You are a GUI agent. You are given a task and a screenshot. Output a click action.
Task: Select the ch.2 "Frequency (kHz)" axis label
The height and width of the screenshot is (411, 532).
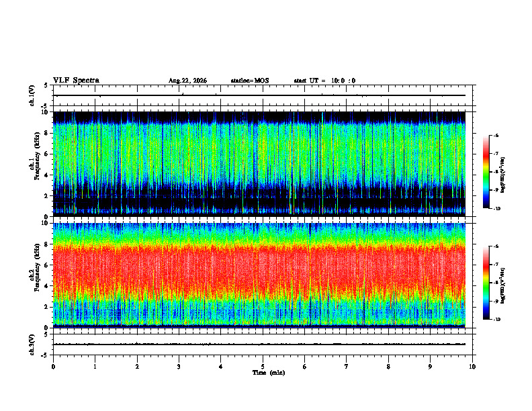(x=38, y=267)
